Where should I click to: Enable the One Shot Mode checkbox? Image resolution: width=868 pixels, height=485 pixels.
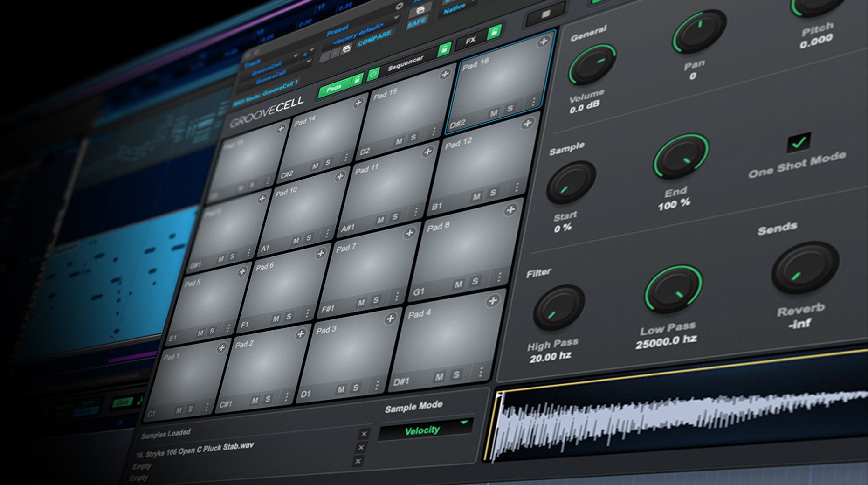coord(799,143)
